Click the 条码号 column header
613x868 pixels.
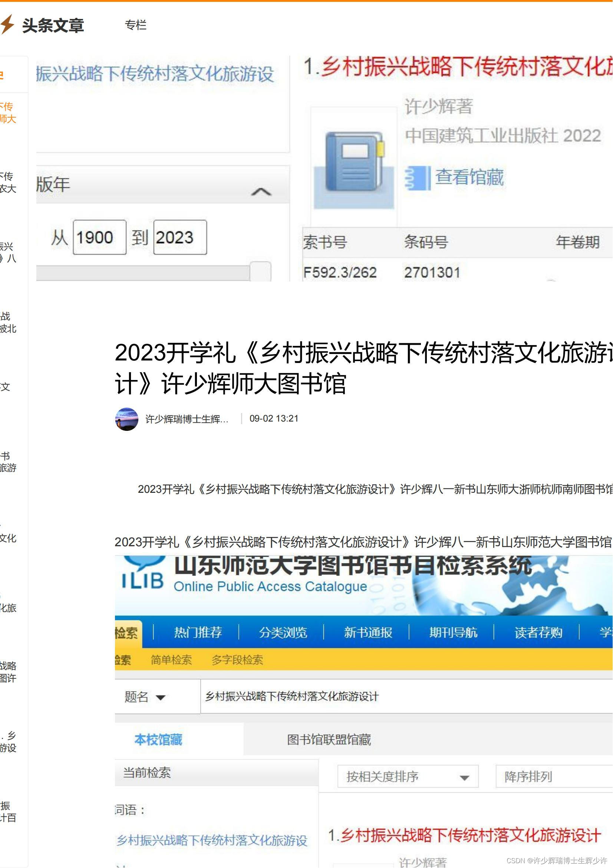tap(426, 242)
